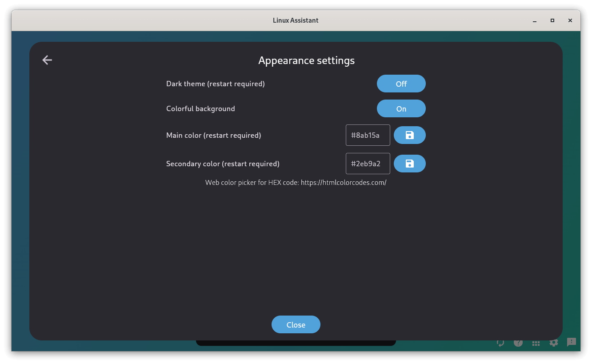The height and width of the screenshot is (364, 592).
Task: Open settings with the gear icon
Action: [x=554, y=343]
